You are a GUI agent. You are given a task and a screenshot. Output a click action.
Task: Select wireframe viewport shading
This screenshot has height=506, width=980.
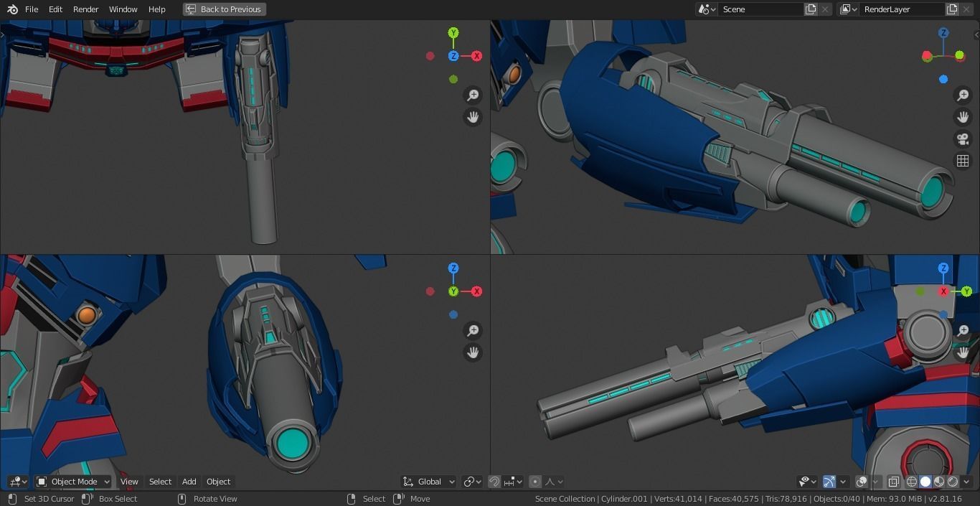(x=912, y=482)
